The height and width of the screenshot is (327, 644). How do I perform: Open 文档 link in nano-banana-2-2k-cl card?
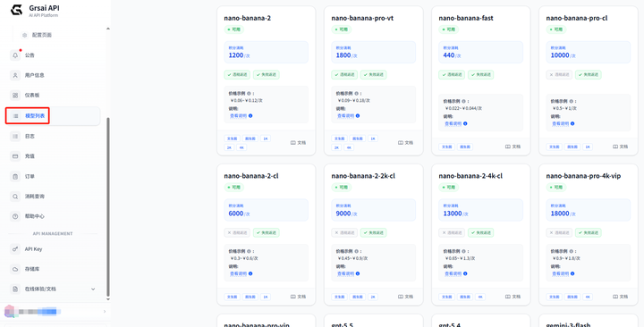point(406,297)
